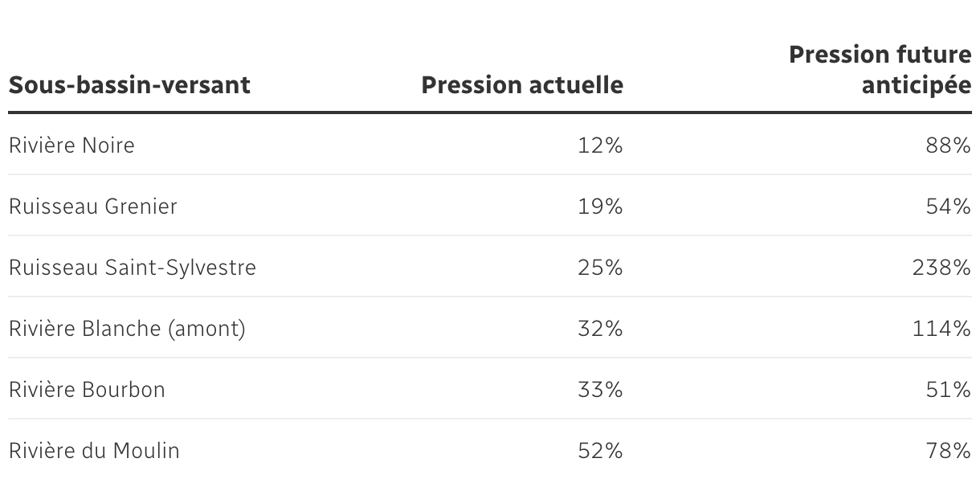Viewport: 980px width, 487px height.
Task: Click the 33% value for Rivière Bourbon
Action: click(x=600, y=390)
